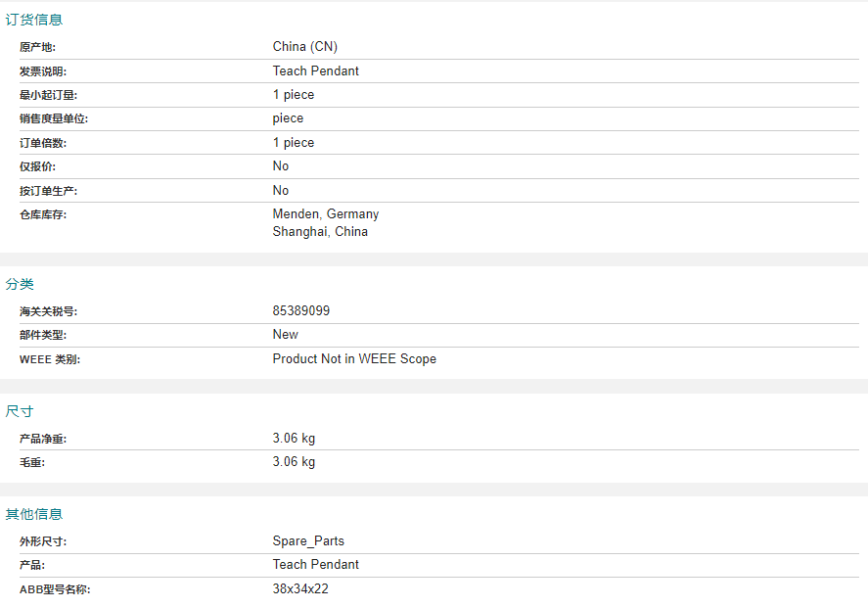Click the 38x34x22 dimensions value
Viewport: 868px width, 608px height.
coord(300,588)
